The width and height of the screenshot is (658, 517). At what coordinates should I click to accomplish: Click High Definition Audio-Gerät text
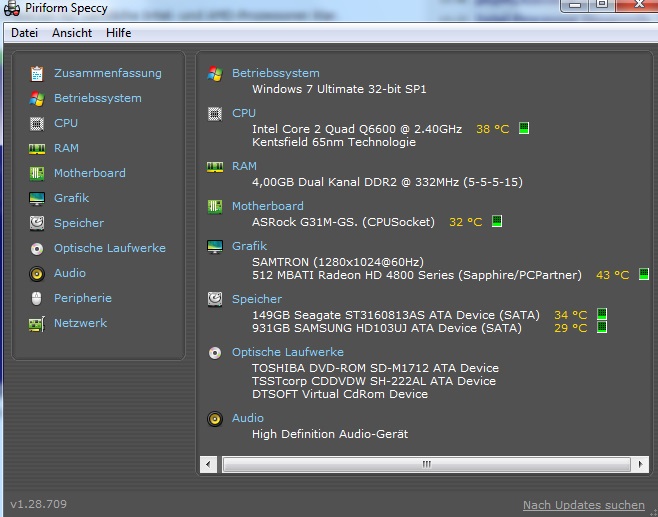[x=330, y=434]
